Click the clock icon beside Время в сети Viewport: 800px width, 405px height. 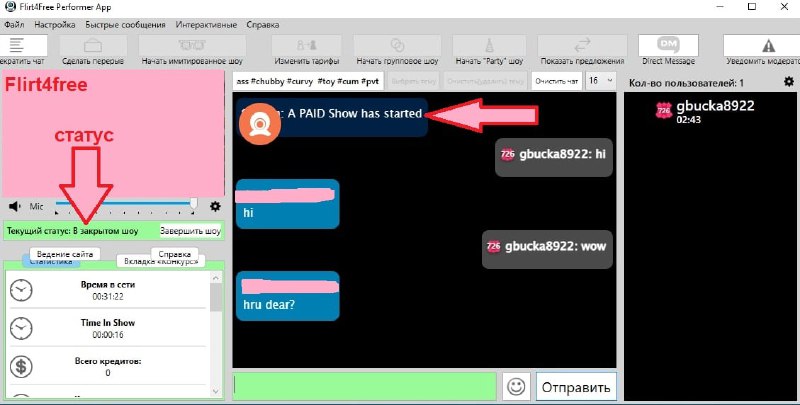(x=21, y=290)
